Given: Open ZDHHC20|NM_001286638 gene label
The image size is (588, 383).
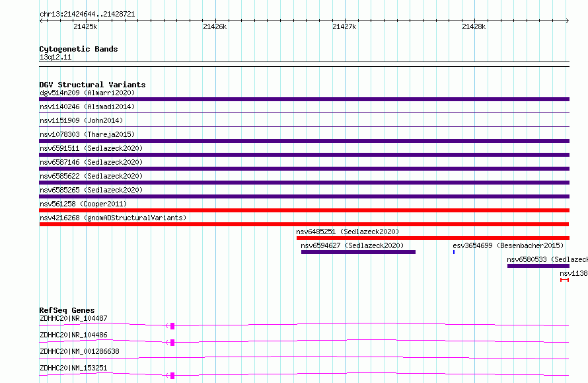Looking at the screenshot, I should coord(79,351).
